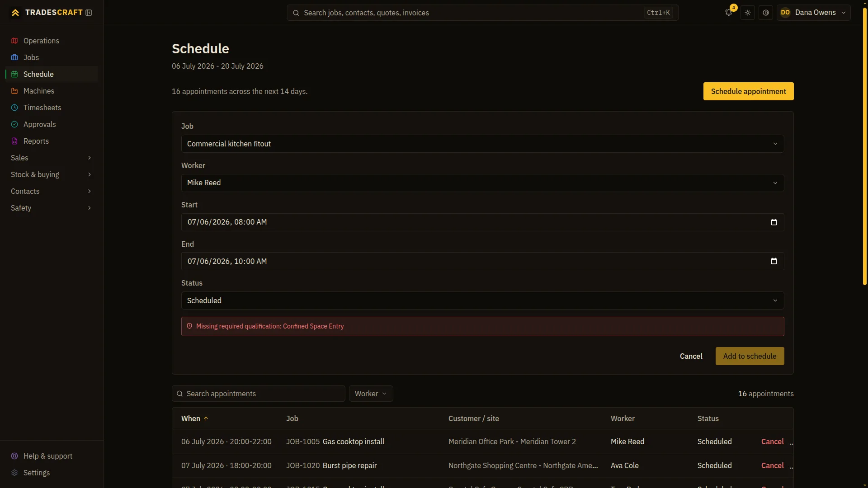The image size is (868, 488).
Task: Open Status dropdown showing Scheduled
Action: click(x=482, y=300)
